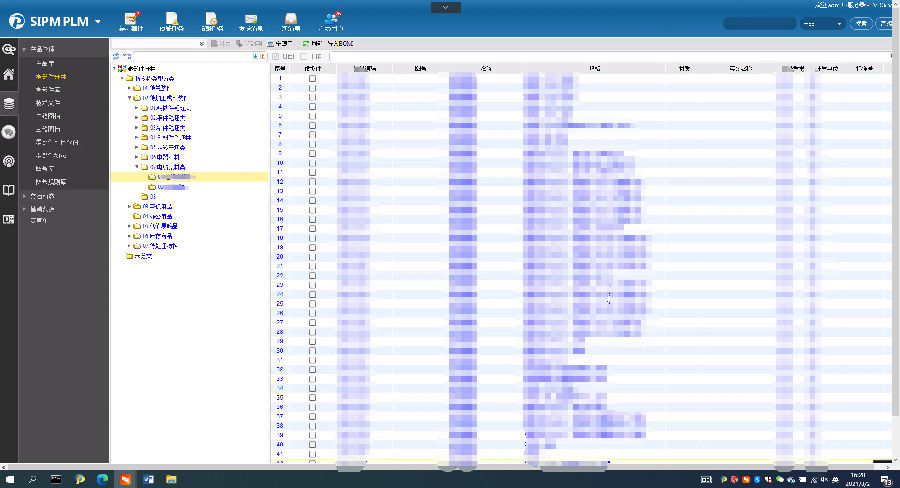Click inside the header search field

(x=759, y=24)
